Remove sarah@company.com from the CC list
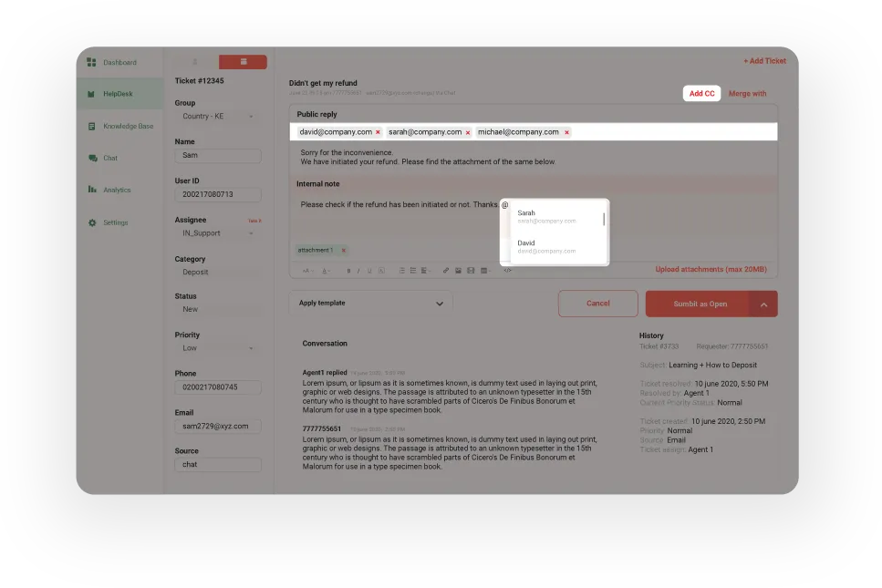Viewport: 882px width, 588px height. (468, 131)
